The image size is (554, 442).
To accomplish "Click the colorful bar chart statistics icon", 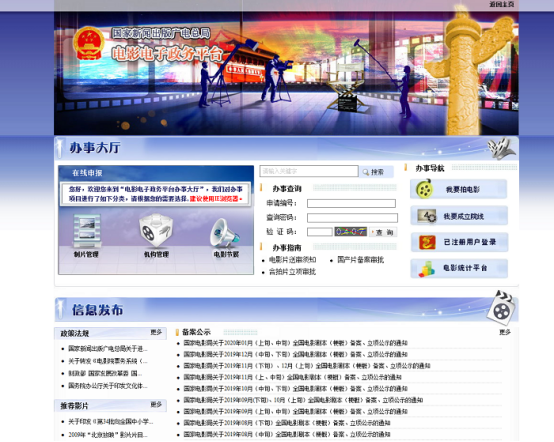I will (427, 269).
